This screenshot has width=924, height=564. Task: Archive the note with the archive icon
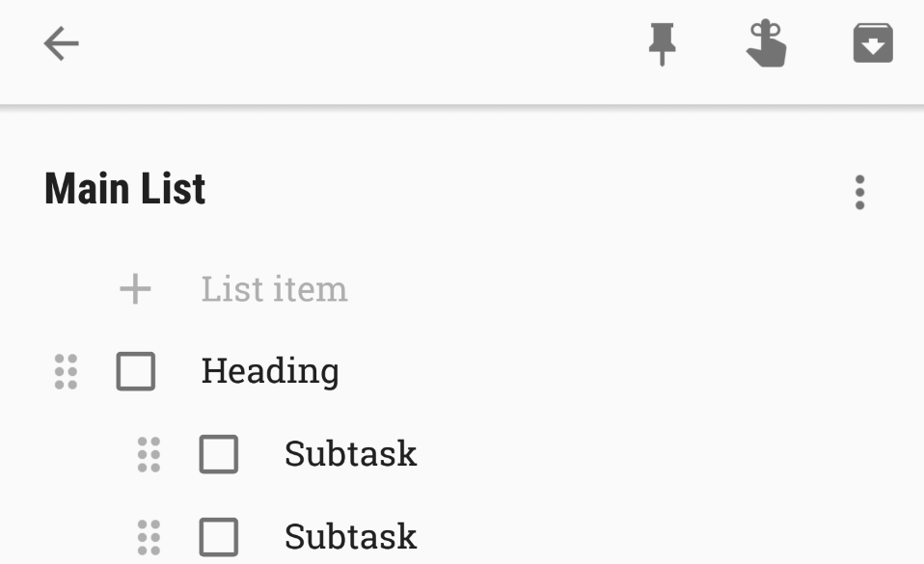click(x=873, y=43)
